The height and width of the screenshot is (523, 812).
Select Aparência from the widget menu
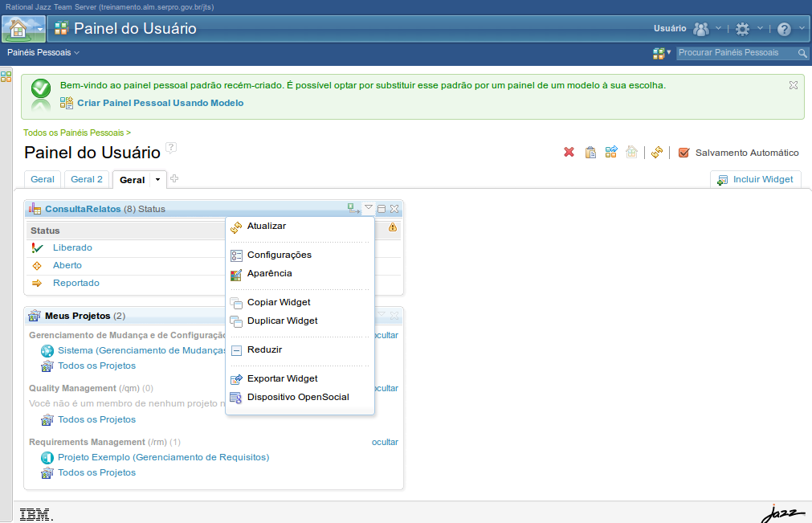pos(300,273)
